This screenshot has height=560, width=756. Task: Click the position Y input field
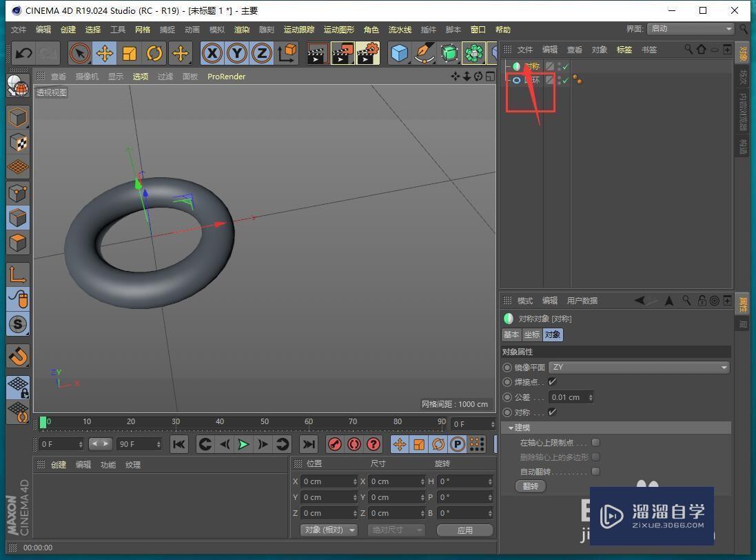329,497
